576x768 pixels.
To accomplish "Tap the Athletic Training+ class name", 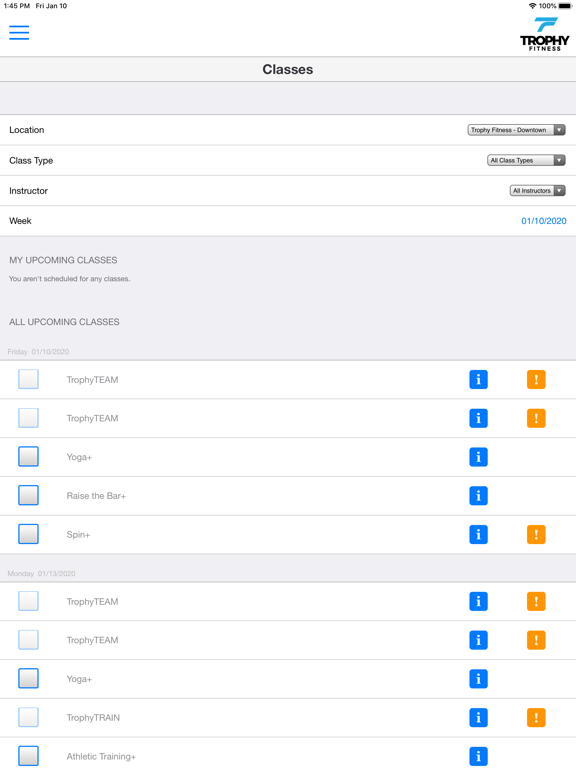I will pyautogui.click(x=101, y=756).
